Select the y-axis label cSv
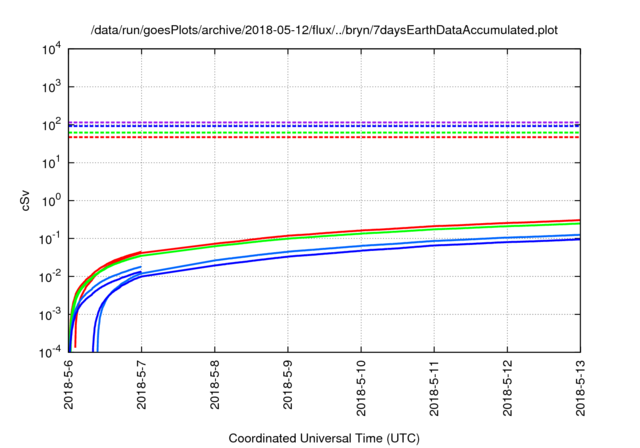 pyautogui.click(x=25, y=200)
